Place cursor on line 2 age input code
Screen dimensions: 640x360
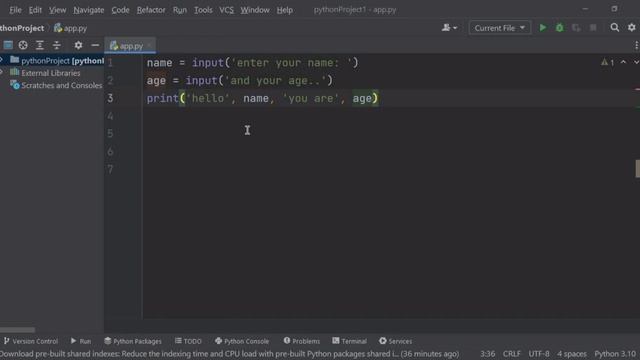pos(240,80)
